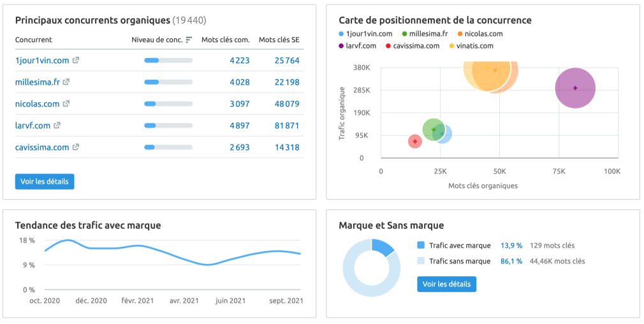The image size is (644, 324).
Task: Click the Mots clés com. column header
Action: (226, 40)
